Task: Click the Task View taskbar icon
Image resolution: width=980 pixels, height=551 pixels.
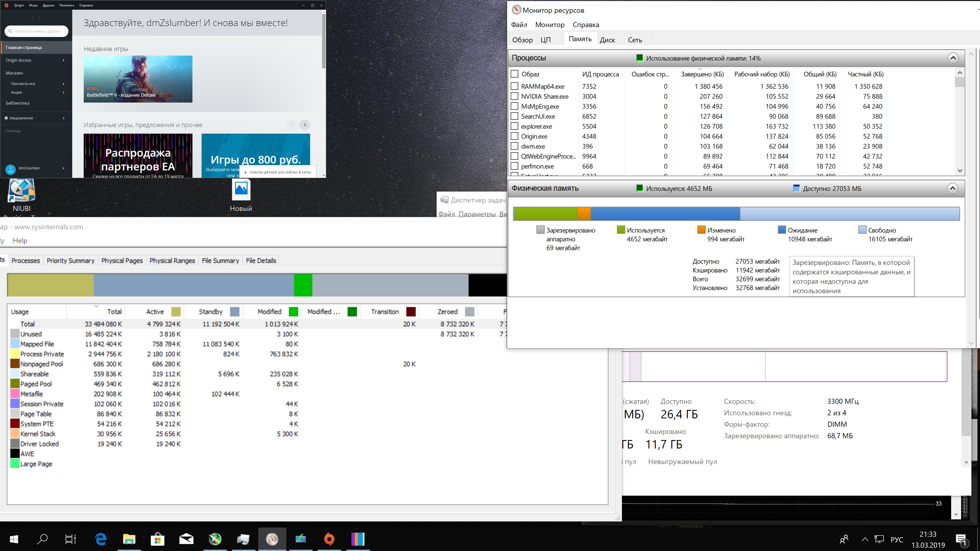Action: click(x=70, y=539)
